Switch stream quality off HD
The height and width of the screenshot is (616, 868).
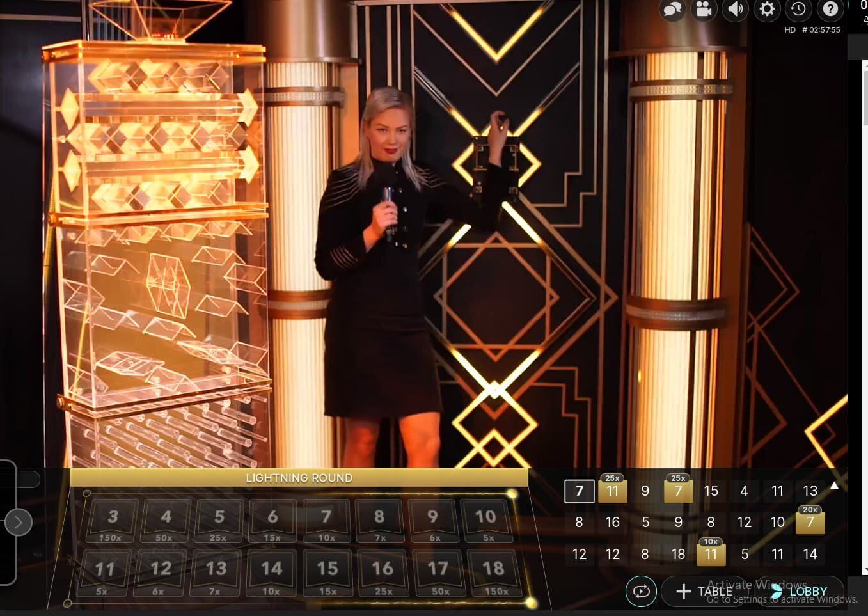point(789,29)
